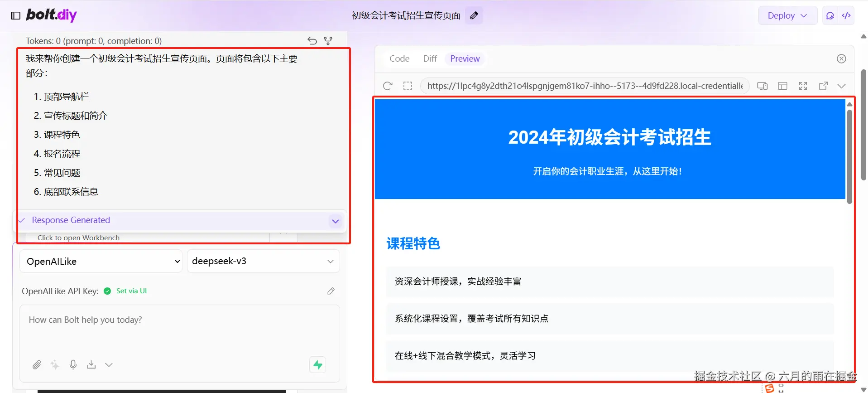This screenshot has width=868, height=393.
Task: Click the list item 报名流程
Action: click(x=62, y=154)
